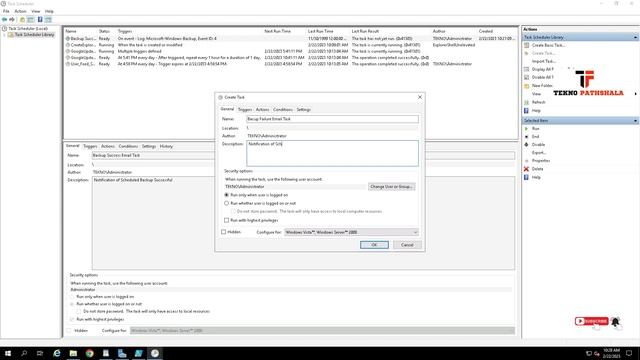Image resolution: width=640 pixels, height=360 pixels.
Task: Click 'Export...' under Selected Item
Action: tap(539, 153)
